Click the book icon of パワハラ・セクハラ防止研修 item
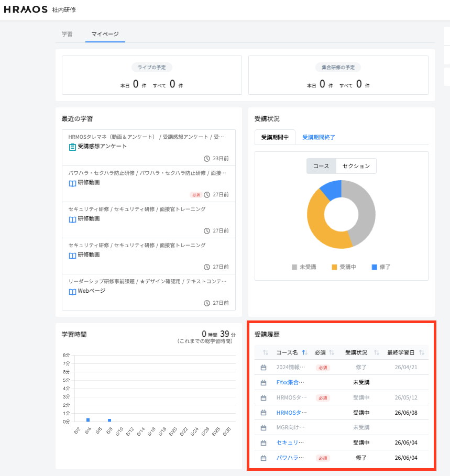Screen dimensions: 450x476 [x=72, y=183]
